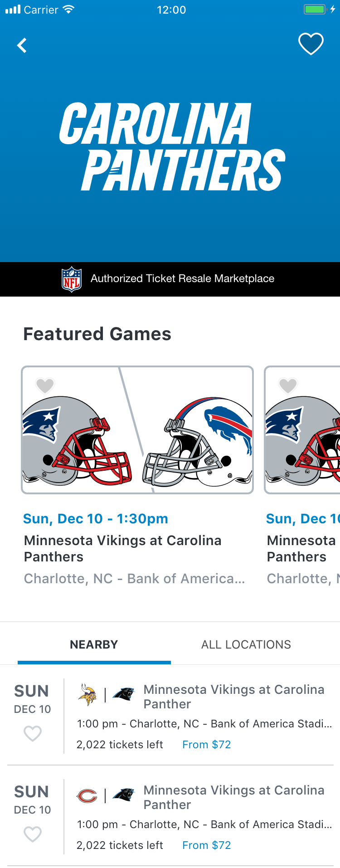Favorite the first SUN DEC 10 listing
340x868 pixels.
click(33, 733)
